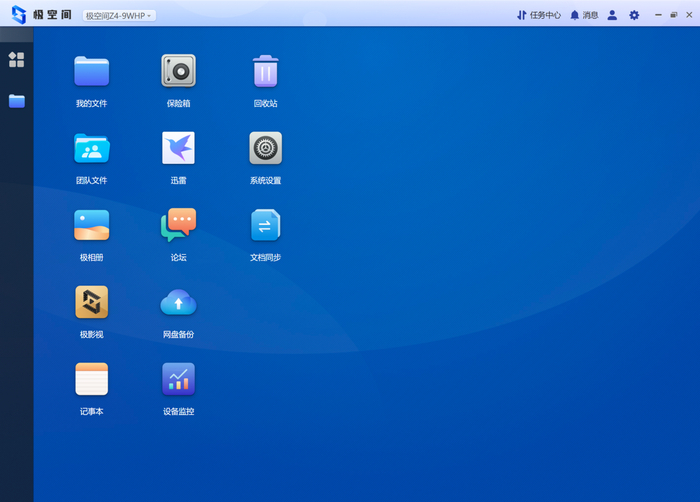The image size is (700, 502).
Task: Open the 保险箱 safe icon
Action: coord(178,72)
